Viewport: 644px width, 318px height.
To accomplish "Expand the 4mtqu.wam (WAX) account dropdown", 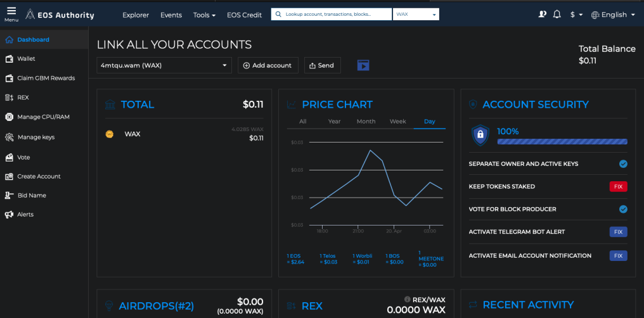I will click(164, 65).
